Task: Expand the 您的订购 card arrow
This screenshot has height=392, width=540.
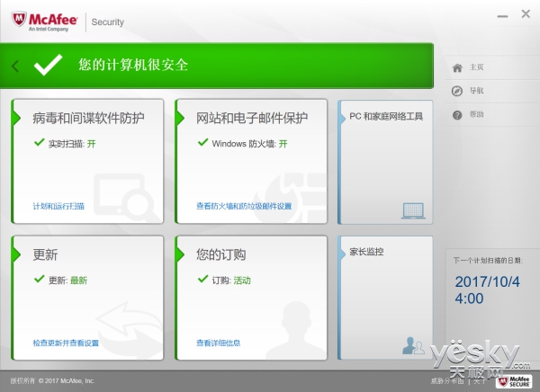Action: tap(180, 254)
